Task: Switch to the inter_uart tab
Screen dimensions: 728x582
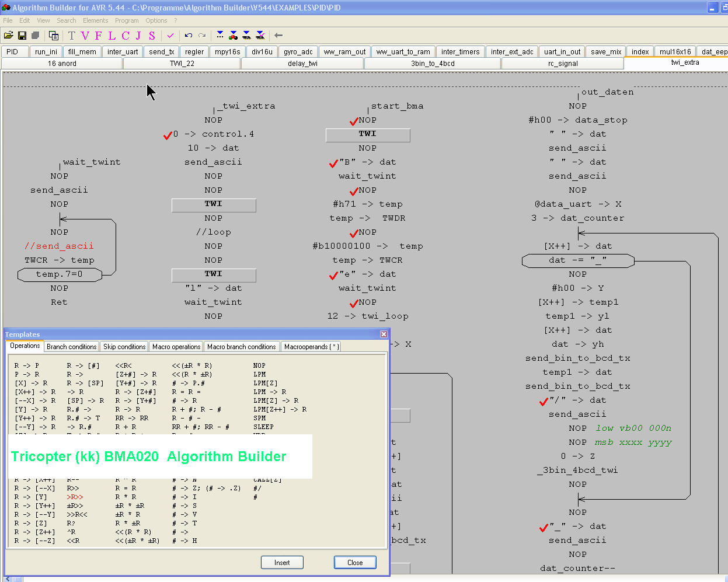Action: click(123, 51)
